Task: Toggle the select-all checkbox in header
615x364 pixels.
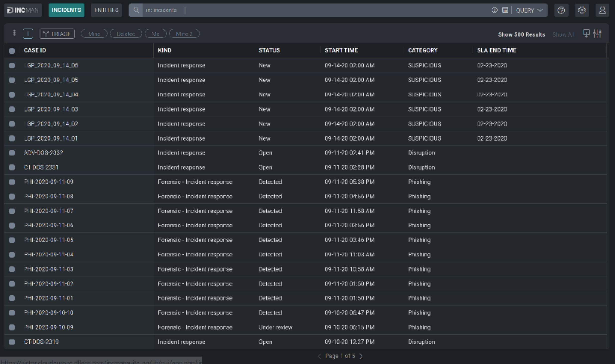Action: tap(12, 51)
